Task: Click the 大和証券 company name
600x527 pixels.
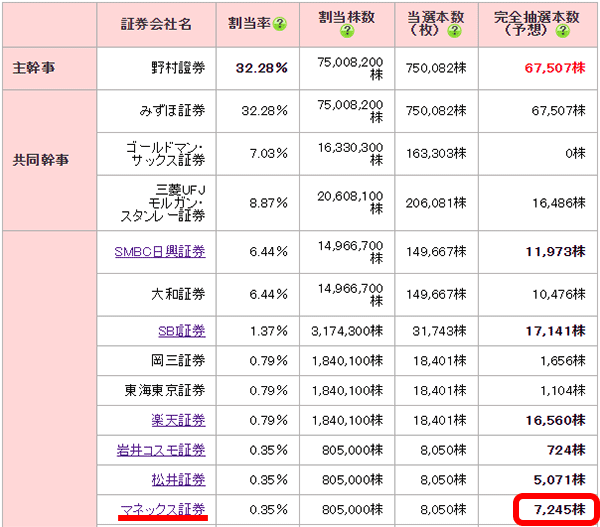Action: 178,295
